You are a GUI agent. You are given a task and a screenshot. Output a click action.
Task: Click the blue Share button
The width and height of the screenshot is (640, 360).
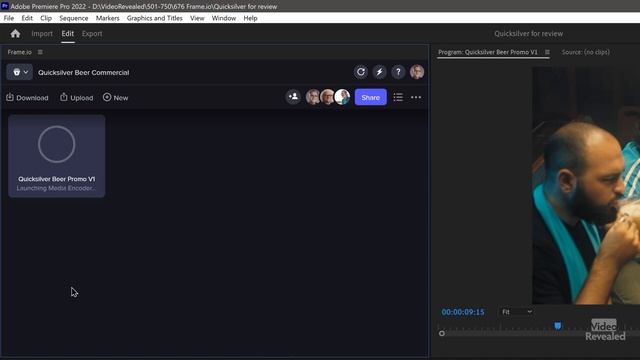click(371, 97)
